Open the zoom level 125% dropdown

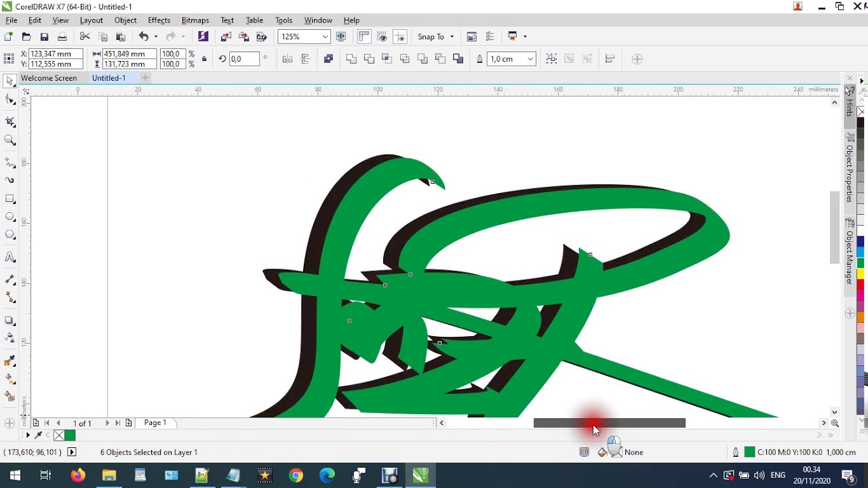click(325, 37)
